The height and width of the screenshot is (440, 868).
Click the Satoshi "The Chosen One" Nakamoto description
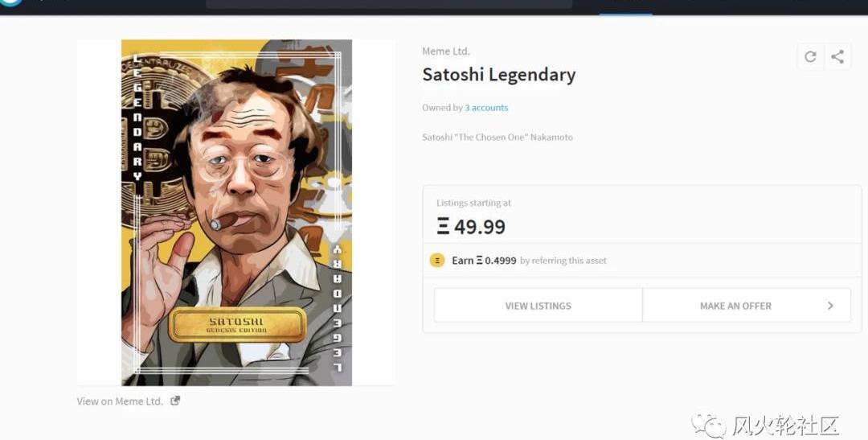point(497,137)
